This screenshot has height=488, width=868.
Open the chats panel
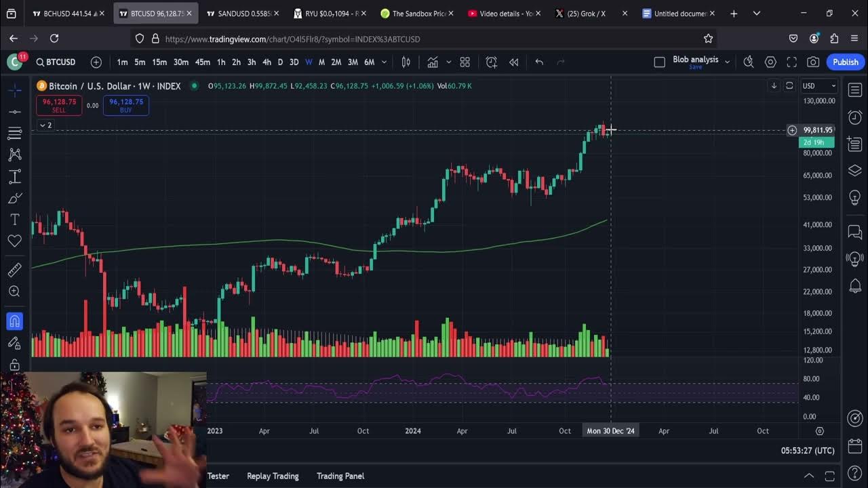point(855,232)
